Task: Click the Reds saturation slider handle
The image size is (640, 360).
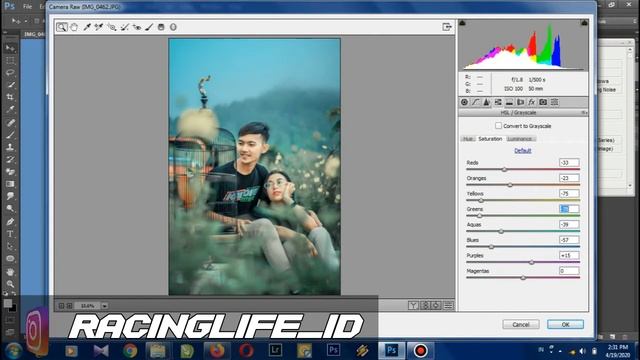Action: (504, 169)
